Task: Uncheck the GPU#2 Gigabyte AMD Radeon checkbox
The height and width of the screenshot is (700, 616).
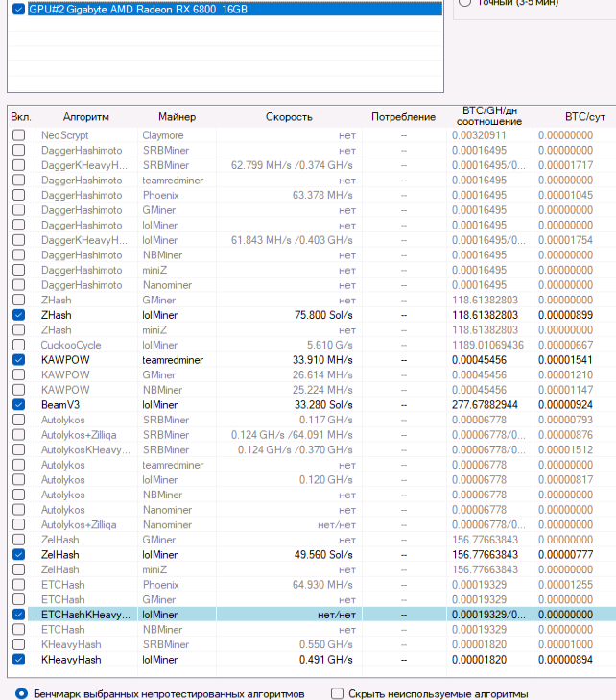Action: [18, 9]
